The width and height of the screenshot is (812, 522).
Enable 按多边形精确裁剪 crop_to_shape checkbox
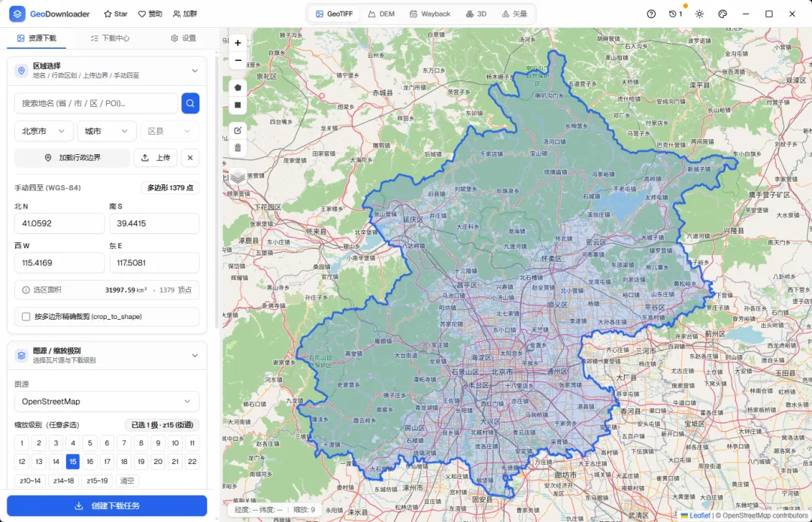coord(26,317)
